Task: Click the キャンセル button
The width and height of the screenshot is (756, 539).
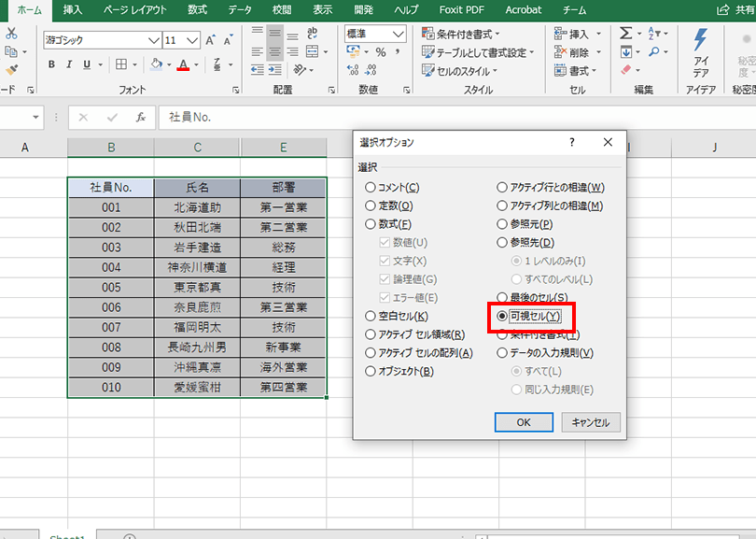Action: (x=591, y=422)
